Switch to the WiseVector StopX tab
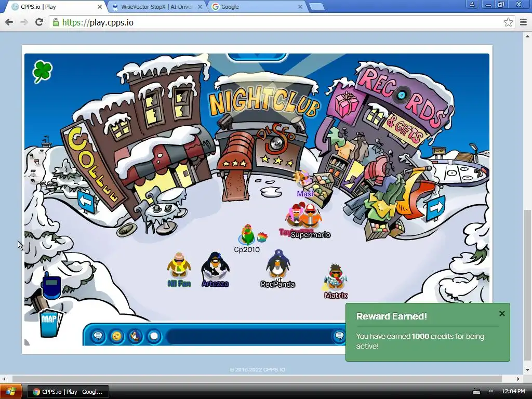 pyautogui.click(x=157, y=7)
